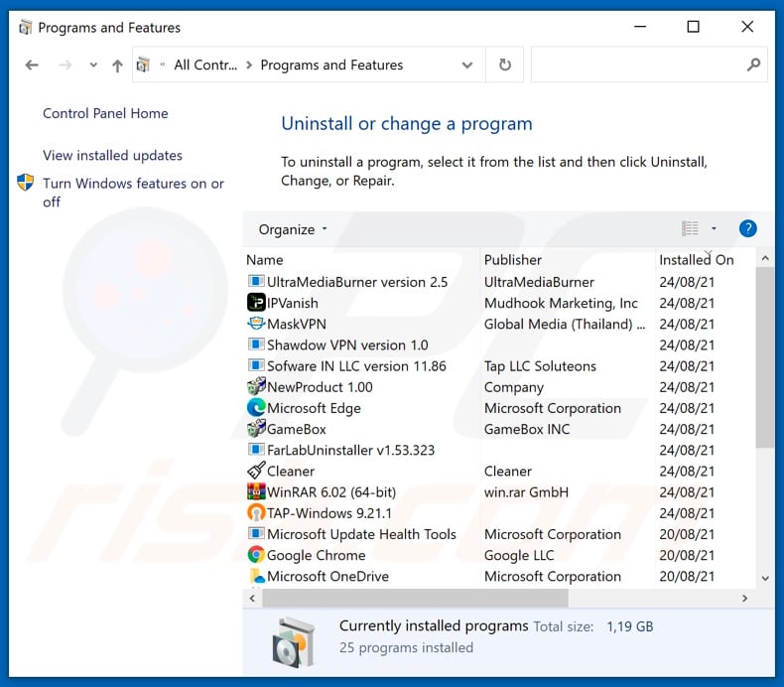Click the search magnifier icon
This screenshot has width=784, height=687.
753,65
